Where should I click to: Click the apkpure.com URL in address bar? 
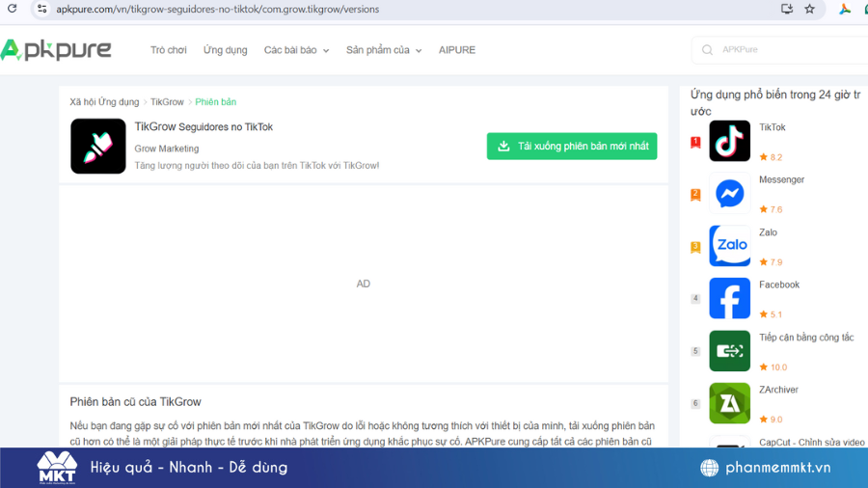click(x=218, y=10)
